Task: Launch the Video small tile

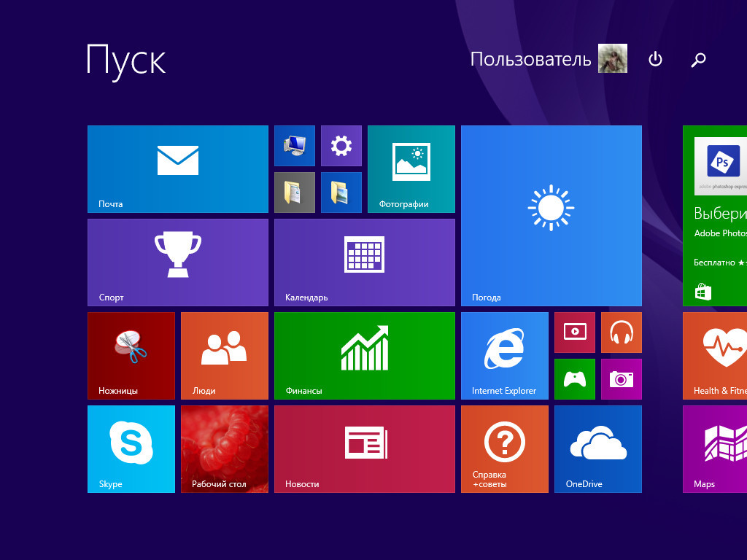Action: pyautogui.click(x=575, y=332)
